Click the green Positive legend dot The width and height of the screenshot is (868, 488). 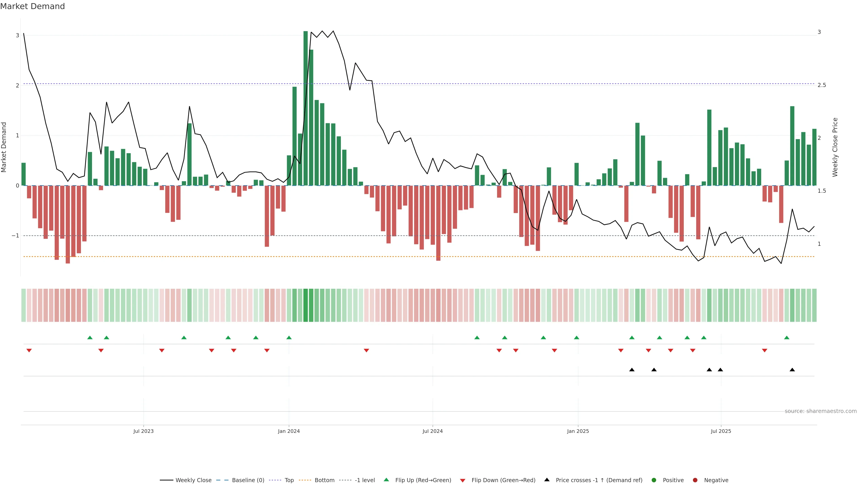pos(654,480)
